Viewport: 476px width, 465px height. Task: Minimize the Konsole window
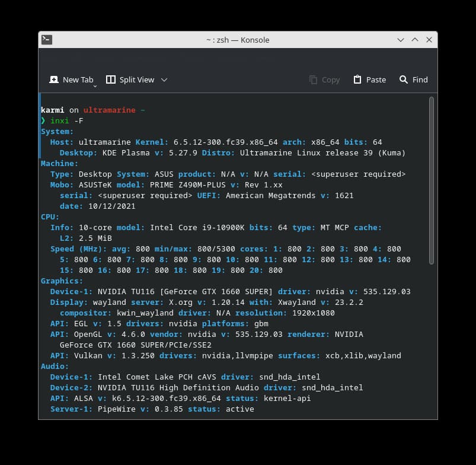click(400, 40)
